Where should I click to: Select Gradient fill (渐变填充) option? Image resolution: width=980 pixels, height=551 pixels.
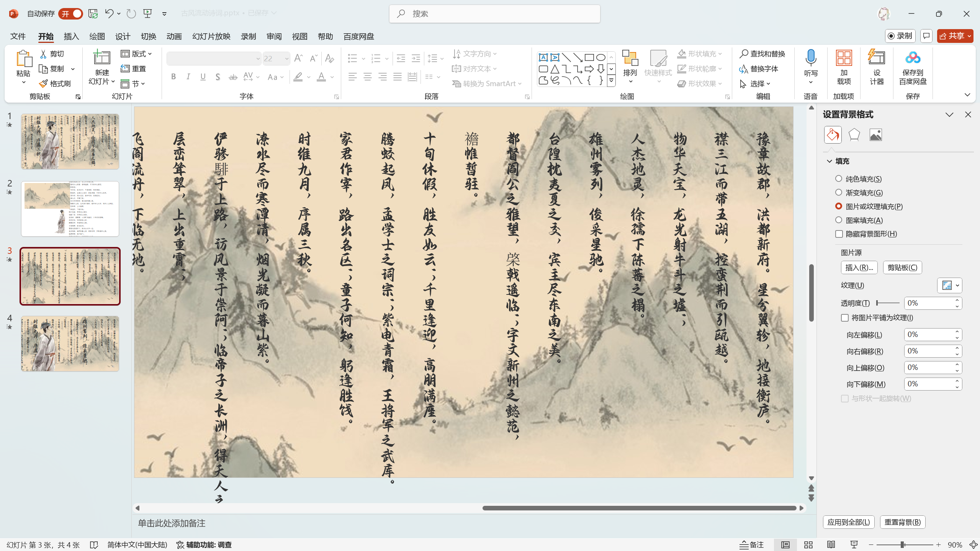tap(839, 193)
